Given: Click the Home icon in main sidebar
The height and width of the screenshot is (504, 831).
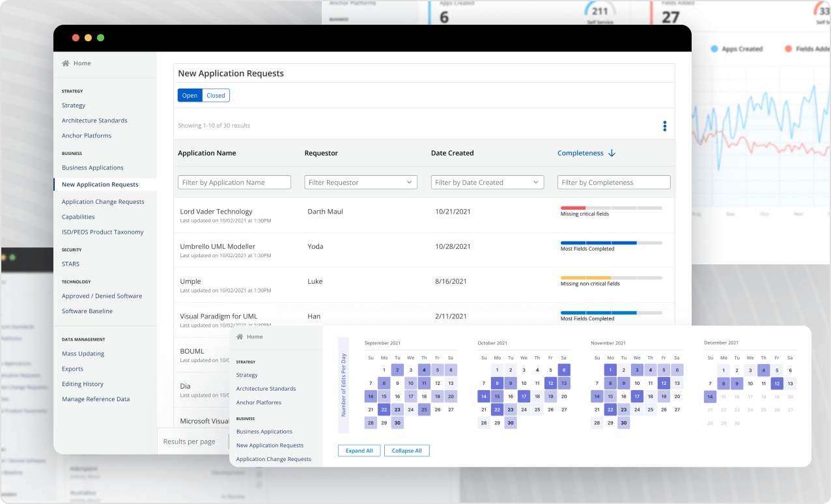Looking at the screenshot, I should click(x=66, y=63).
